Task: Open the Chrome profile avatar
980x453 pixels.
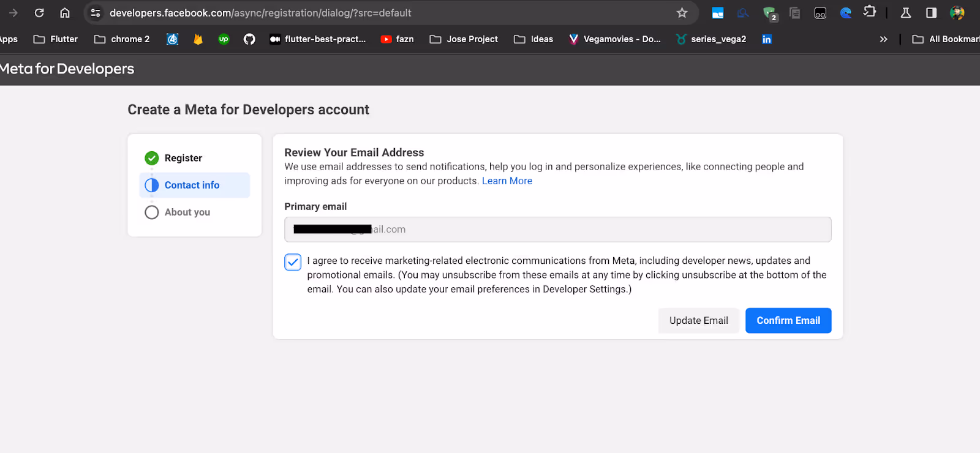Action: pos(957,13)
